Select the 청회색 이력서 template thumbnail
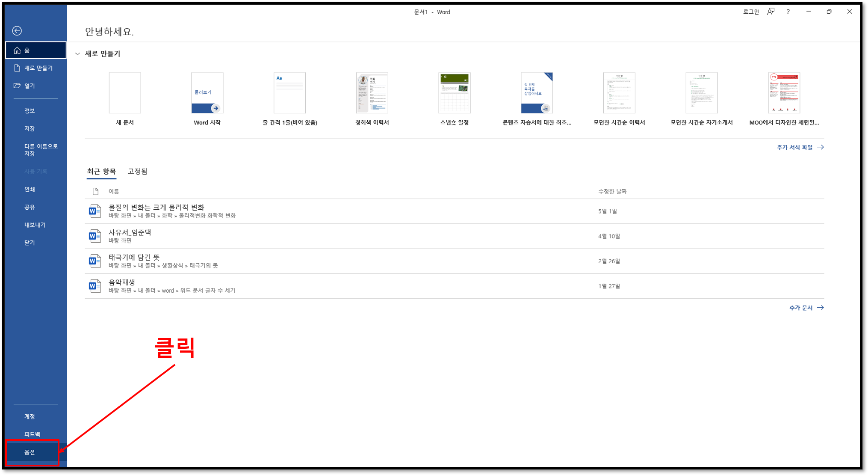Image resolution: width=868 pixels, height=475 pixels. 372,93
